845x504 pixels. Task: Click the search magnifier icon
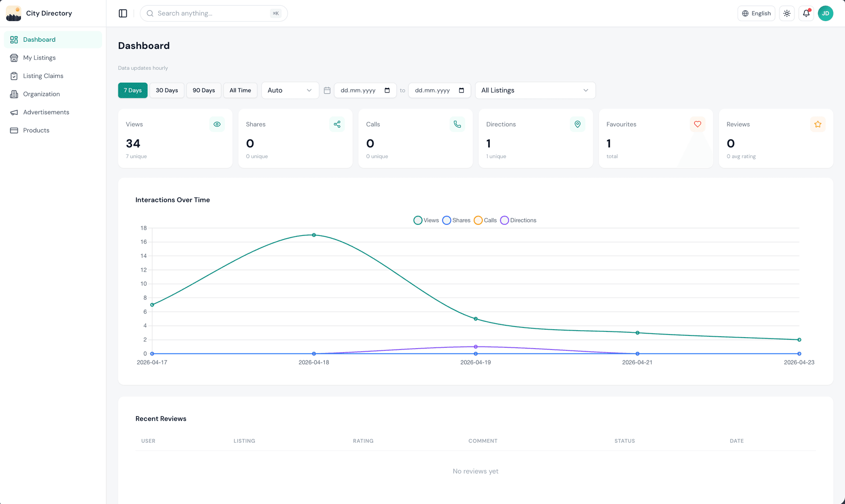150,13
